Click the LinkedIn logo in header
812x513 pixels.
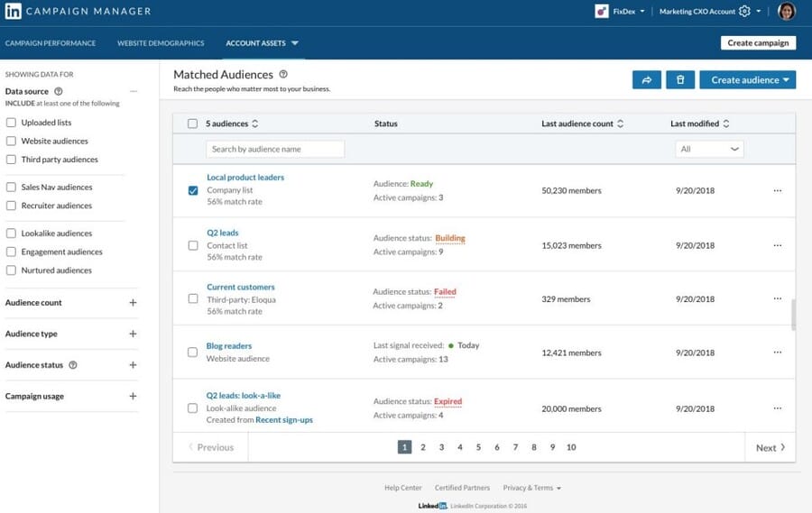pos(14,12)
